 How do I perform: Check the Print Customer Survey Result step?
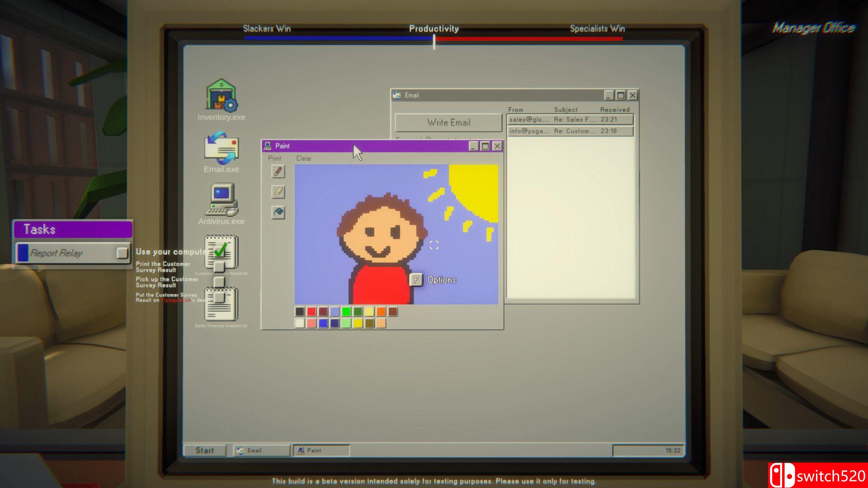pos(219,267)
